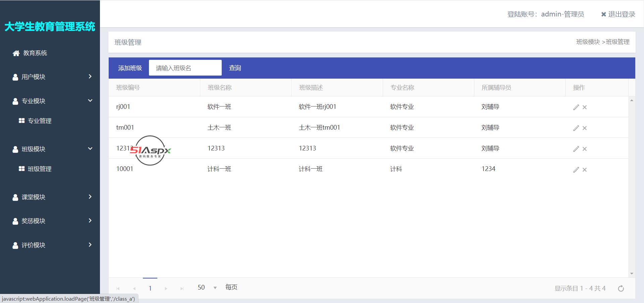Image resolution: width=644 pixels, height=303 pixels.
Task: Click the 教育系统 home icon
Action: [x=16, y=53]
